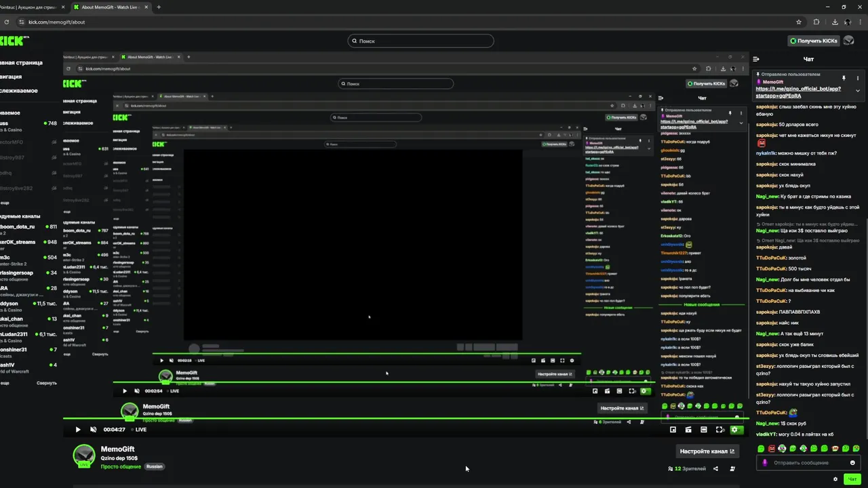Go to Главная страница in sidebar
The image size is (868, 488).
[x=21, y=62]
